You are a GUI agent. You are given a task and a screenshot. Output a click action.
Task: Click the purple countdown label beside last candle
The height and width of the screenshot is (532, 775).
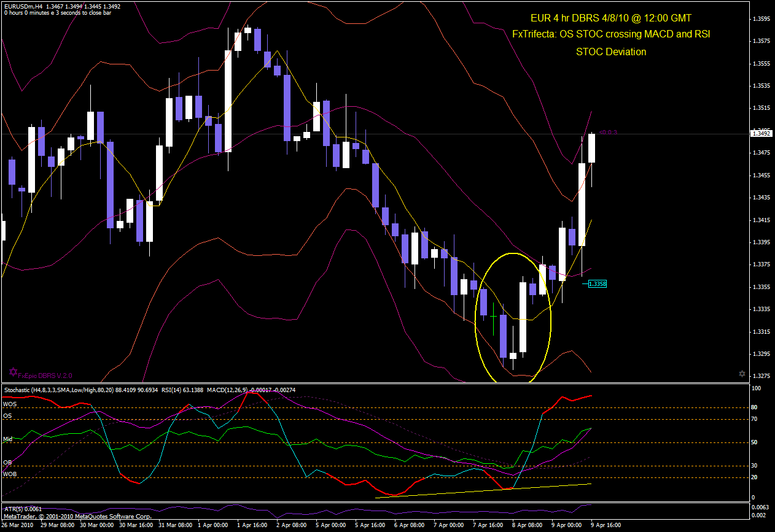point(608,132)
